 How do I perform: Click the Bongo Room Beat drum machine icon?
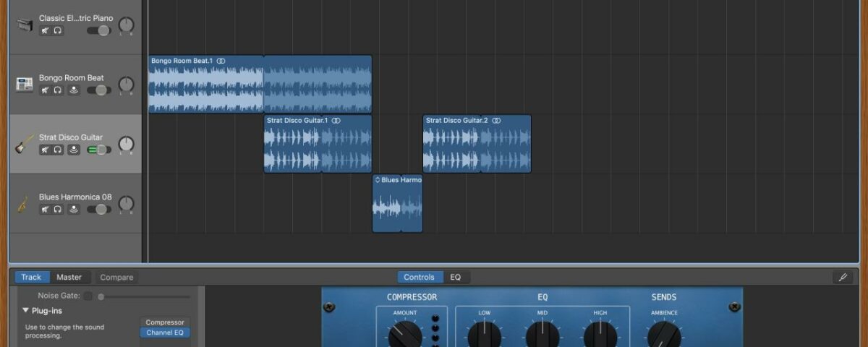[25, 85]
